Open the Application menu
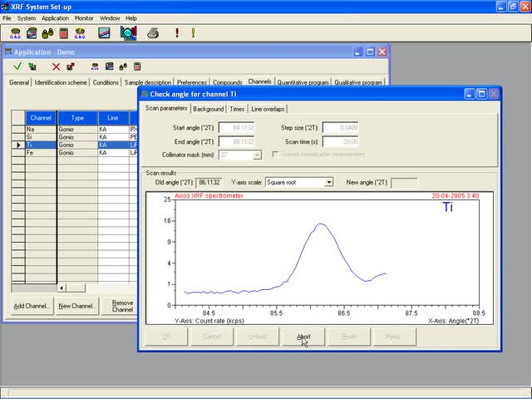 coord(55,17)
